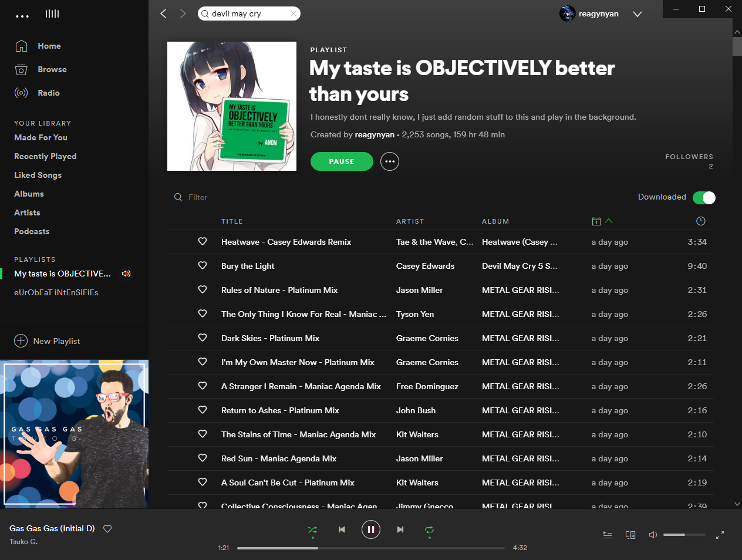Screen dimensions: 742x560
Task: Mute the volume speaker icon
Action: tap(653, 535)
